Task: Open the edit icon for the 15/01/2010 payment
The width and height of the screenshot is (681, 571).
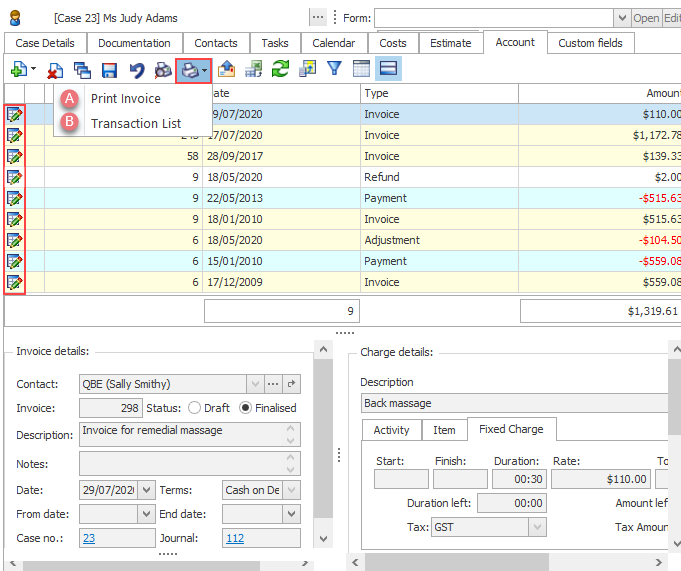Action: [x=15, y=261]
